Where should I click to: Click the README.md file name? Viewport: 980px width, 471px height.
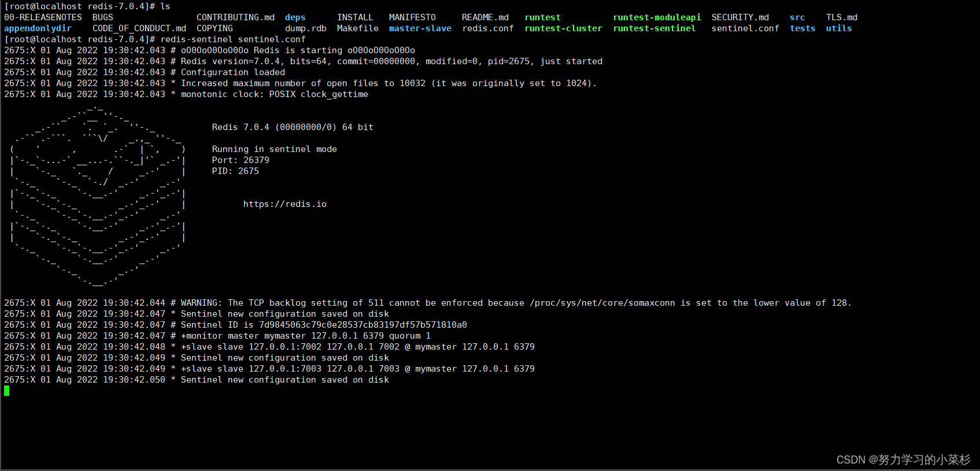click(485, 17)
